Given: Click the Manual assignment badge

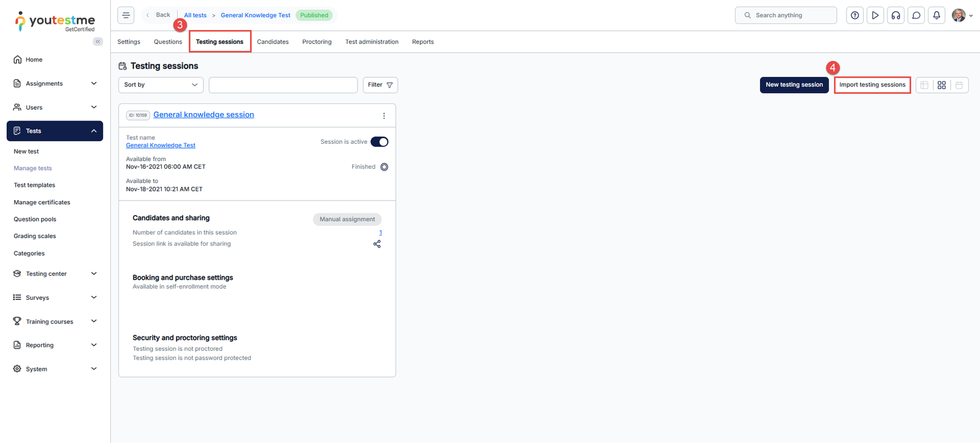Looking at the screenshot, I should coord(347,220).
